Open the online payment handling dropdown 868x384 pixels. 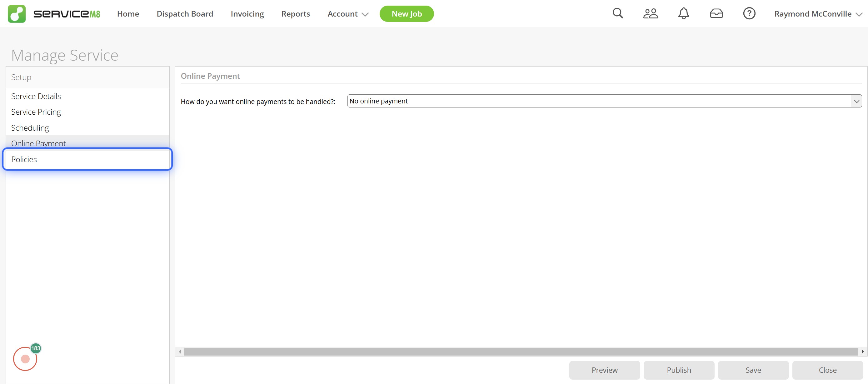pos(604,101)
